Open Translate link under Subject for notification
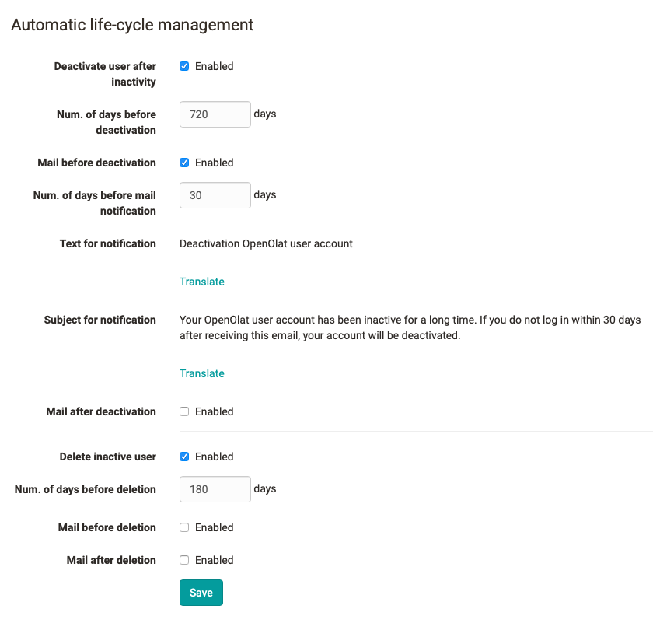The width and height of the screenshot is (653, 644). pyautogui.click(x=202, y=373)
